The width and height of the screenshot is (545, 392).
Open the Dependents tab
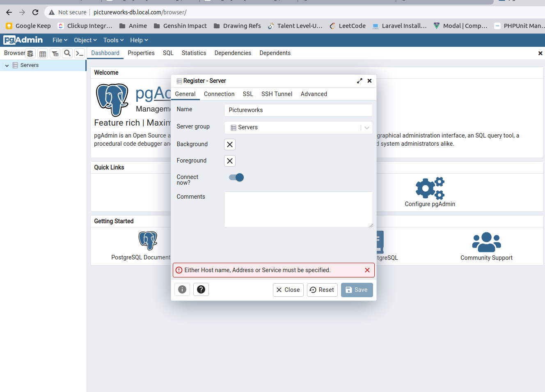click(275, 53)
